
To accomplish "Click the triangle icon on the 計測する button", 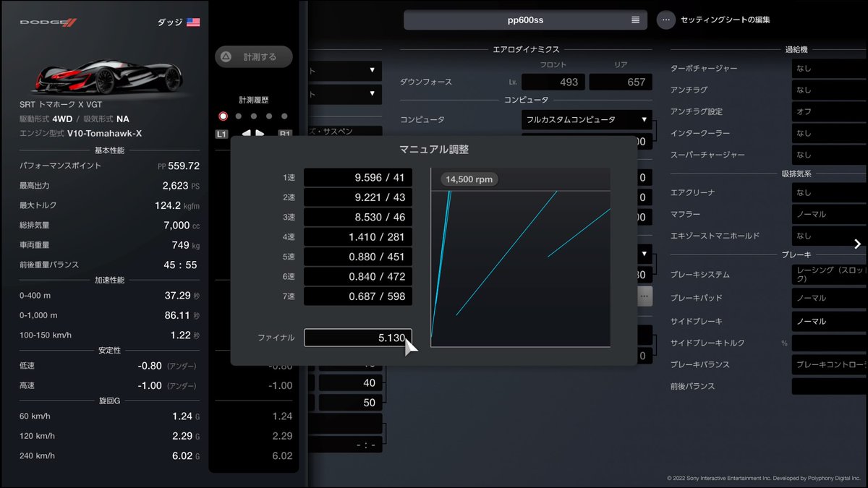I will 226,56.
